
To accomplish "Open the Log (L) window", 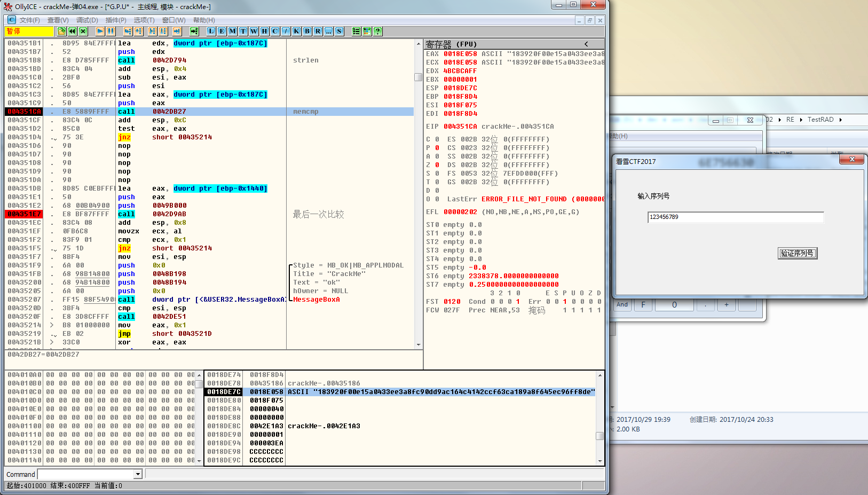I will (x=211, y=32).
